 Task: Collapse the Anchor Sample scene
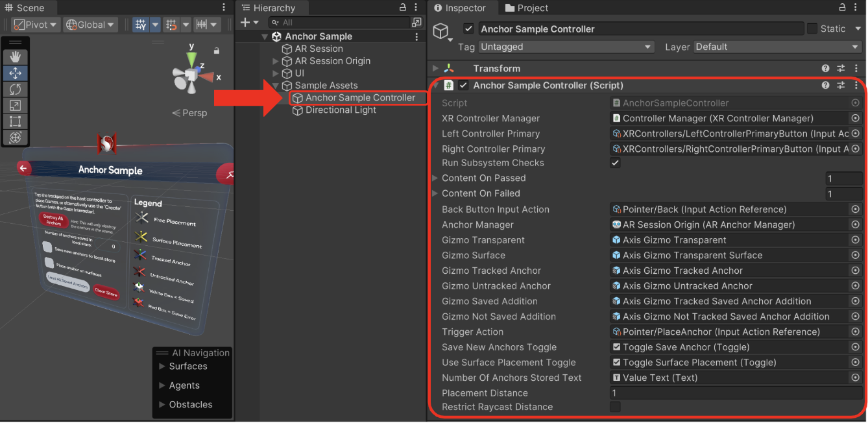[x=265, y=37]
